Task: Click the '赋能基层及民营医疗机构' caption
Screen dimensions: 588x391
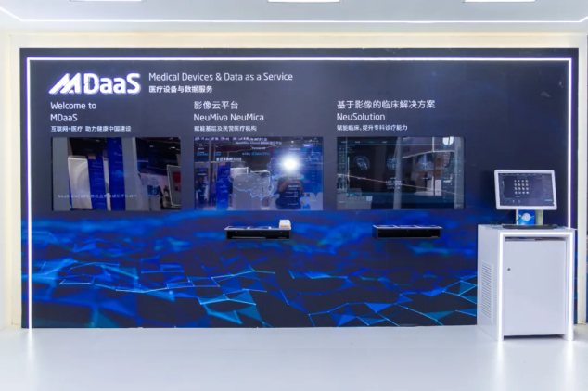Action: tap(225, 128)
